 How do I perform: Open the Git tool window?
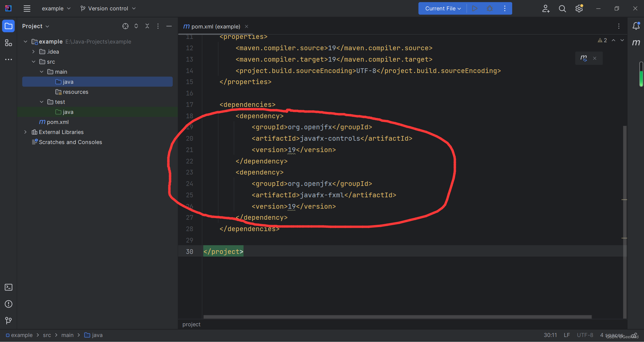8,321
